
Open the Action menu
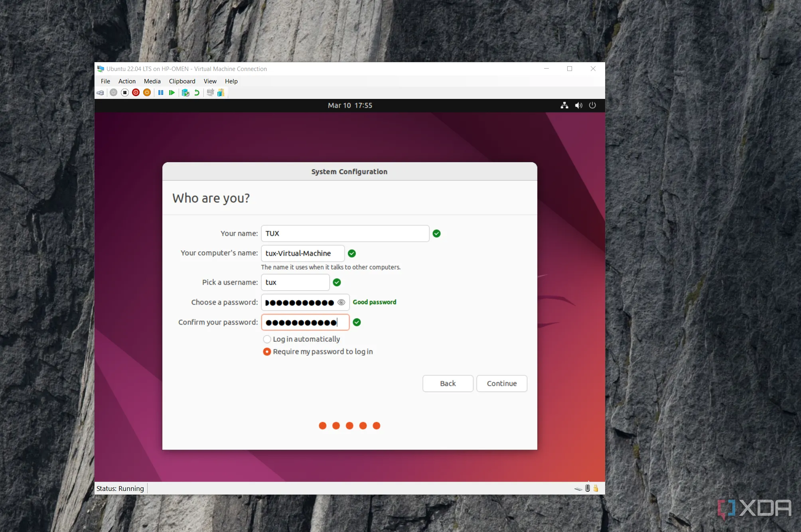(x=127, y=81)
